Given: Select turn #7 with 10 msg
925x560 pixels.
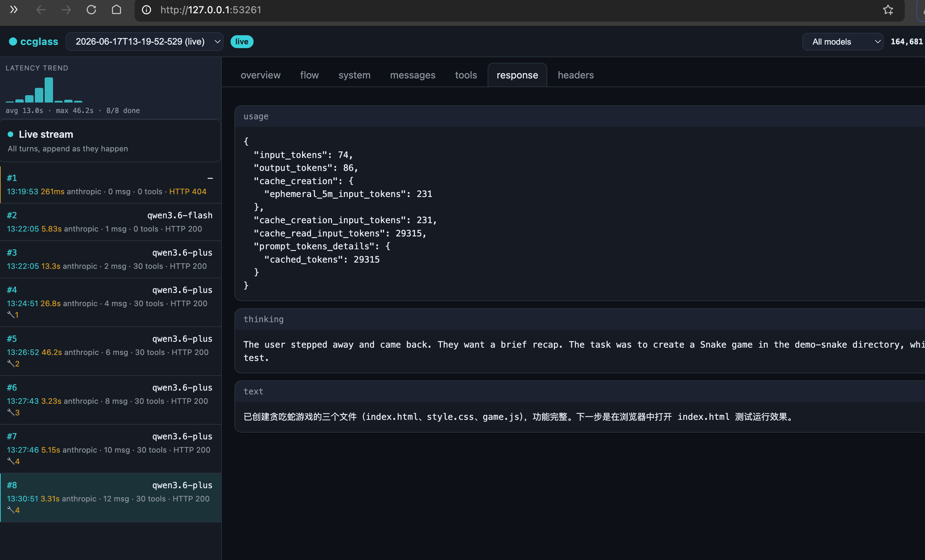Looking at the screenshot, I should click(x=110, y=449).
